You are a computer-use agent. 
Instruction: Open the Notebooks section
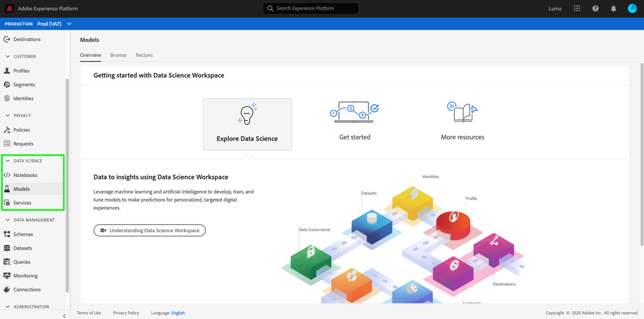(24, 175)
